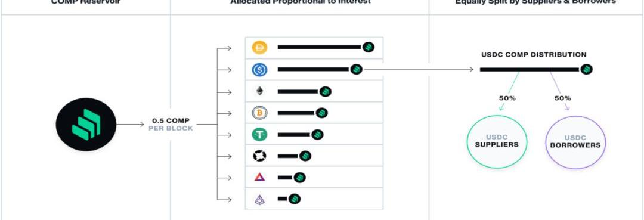Click the 0.5 COMP per block label
Viewport: 644px width, 220px height.
pyautogui.click(x=171, y=125)
